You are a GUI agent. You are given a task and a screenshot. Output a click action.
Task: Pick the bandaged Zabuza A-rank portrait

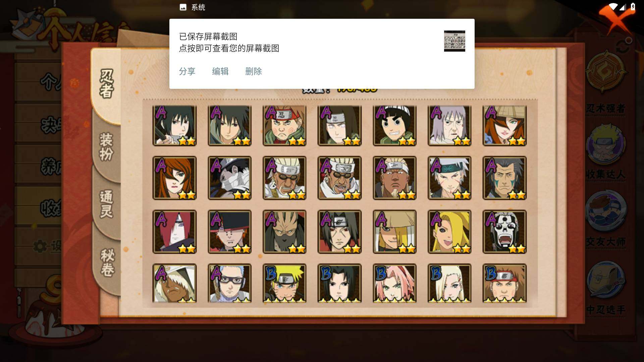(x=229, y=178)
